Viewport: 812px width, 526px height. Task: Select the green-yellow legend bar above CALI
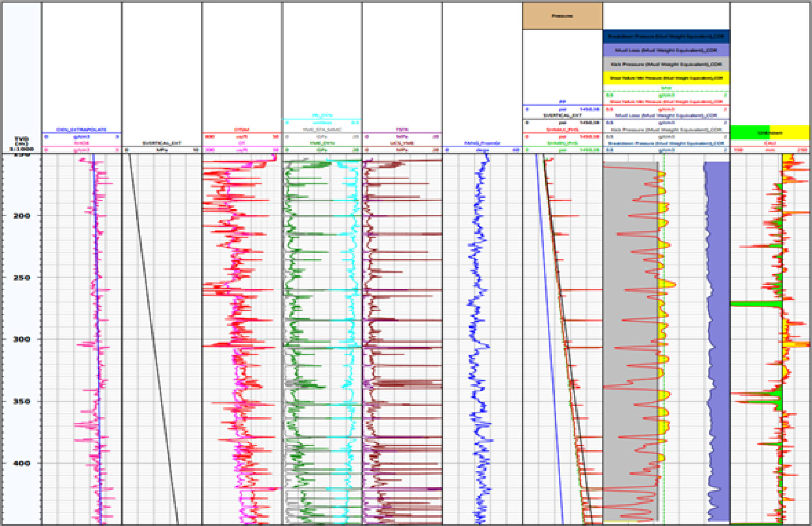[770, 133]
